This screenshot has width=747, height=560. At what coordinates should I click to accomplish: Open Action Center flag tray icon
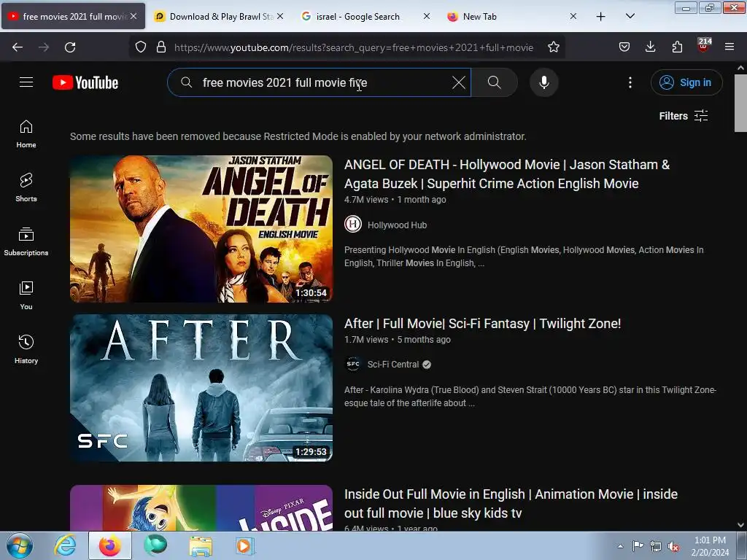point(638,546)
